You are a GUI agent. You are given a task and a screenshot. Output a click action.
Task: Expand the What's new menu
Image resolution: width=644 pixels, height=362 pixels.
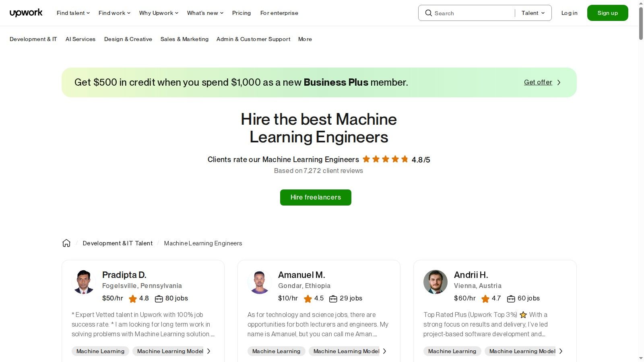click(204, 13)
